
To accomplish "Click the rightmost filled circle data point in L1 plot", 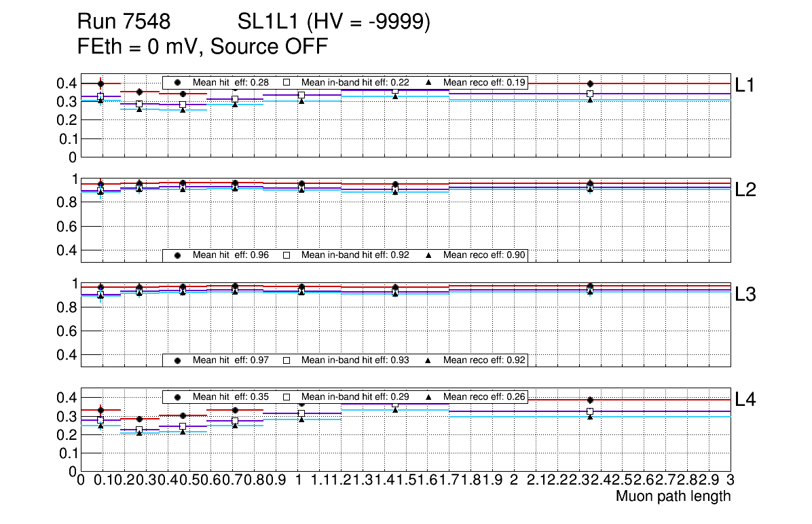I will point(590,83).
